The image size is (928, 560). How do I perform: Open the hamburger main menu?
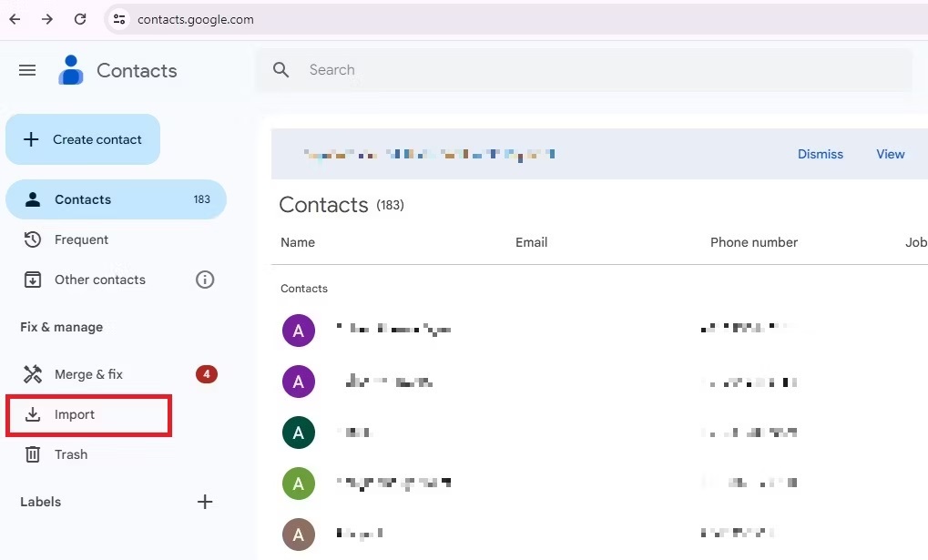pos(27,70)
